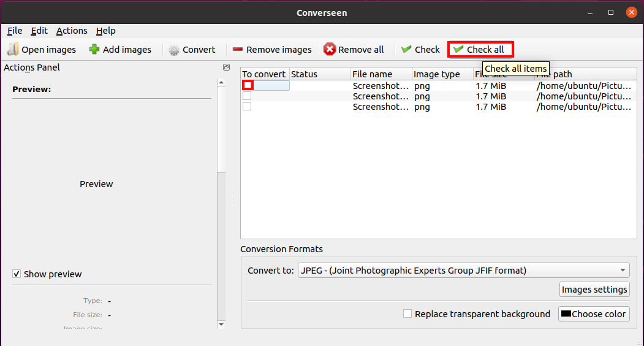Screen dimensions: 644x346
Task: Enable Replace transparent background checkbox
Action: (407, 314)
